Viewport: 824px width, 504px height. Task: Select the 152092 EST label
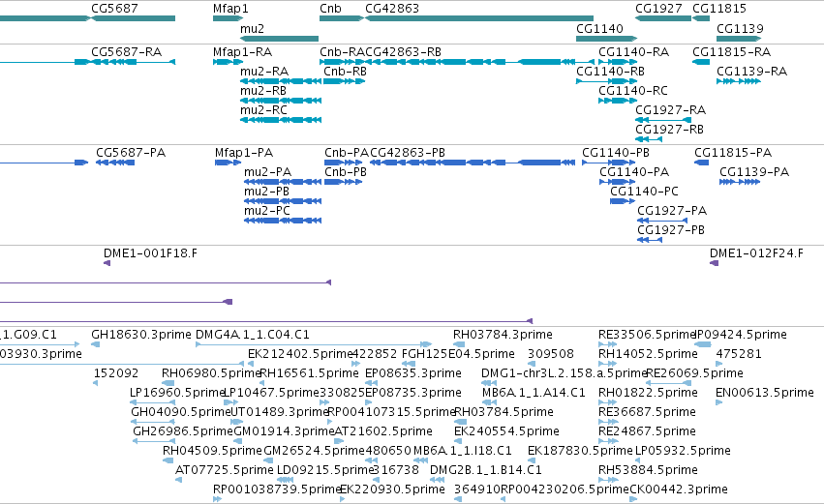(x=115, y=373)
